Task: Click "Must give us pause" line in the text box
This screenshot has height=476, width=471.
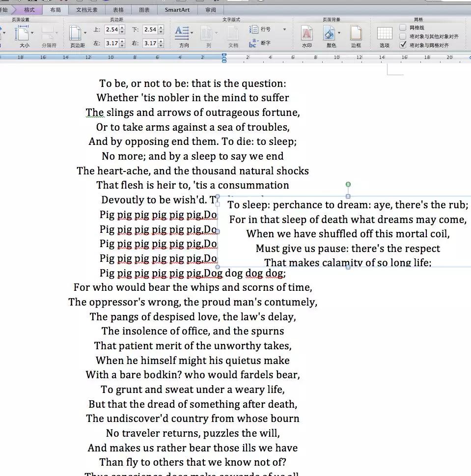Action: pyautogui.click(x=348, y=249)
